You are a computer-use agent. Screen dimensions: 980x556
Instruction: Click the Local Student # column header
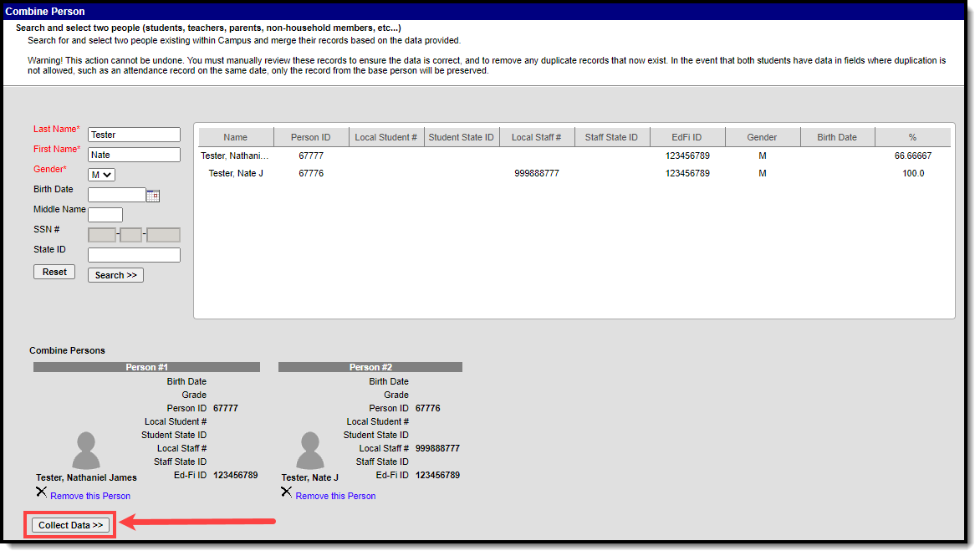tap(386, 137)
